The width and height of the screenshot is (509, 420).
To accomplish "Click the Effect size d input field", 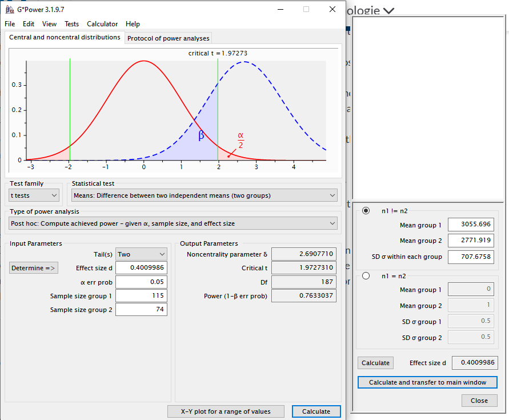I will (x=141, y=268).
